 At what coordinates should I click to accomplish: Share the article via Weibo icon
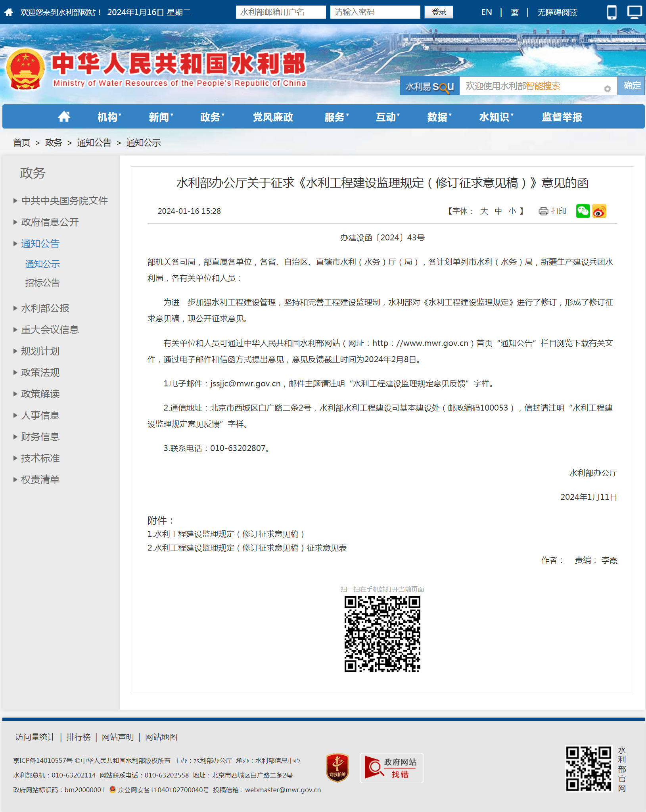[599, 211]
